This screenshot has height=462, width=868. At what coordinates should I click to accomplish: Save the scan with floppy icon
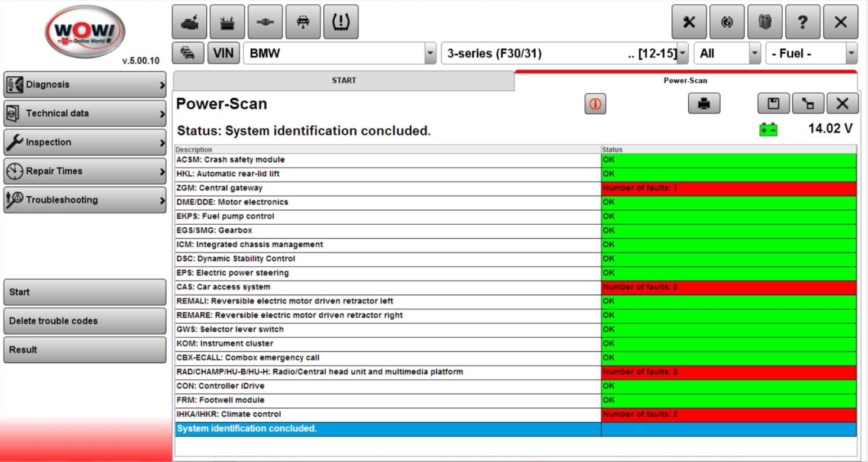click(x=773, y=104)
